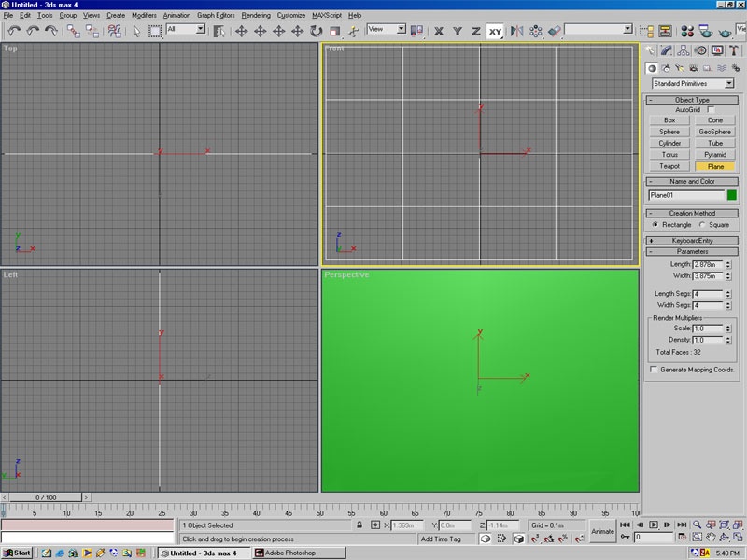Enable Generate Mapping Coords checkbox
747x560 pixels.
[x=654, y=370]
